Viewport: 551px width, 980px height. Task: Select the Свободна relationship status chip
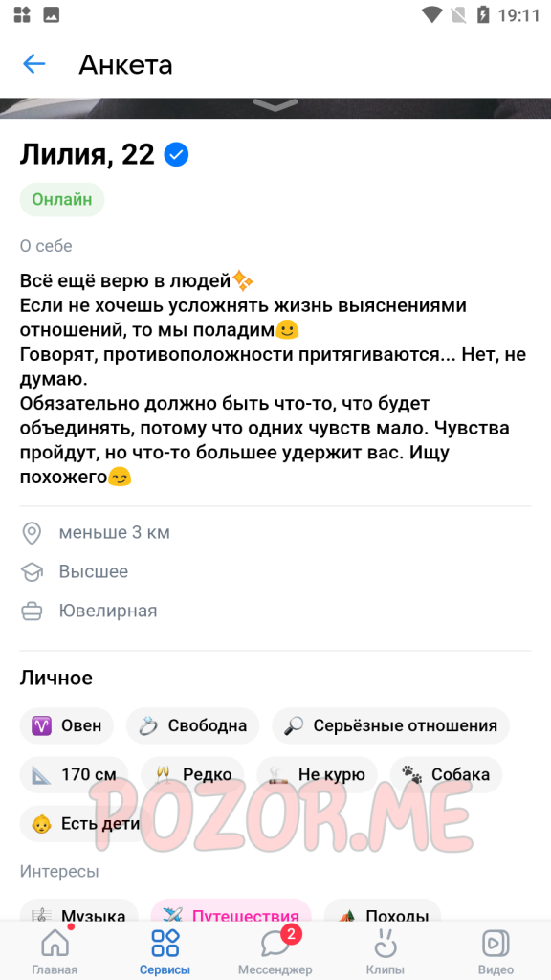point(192,725)
